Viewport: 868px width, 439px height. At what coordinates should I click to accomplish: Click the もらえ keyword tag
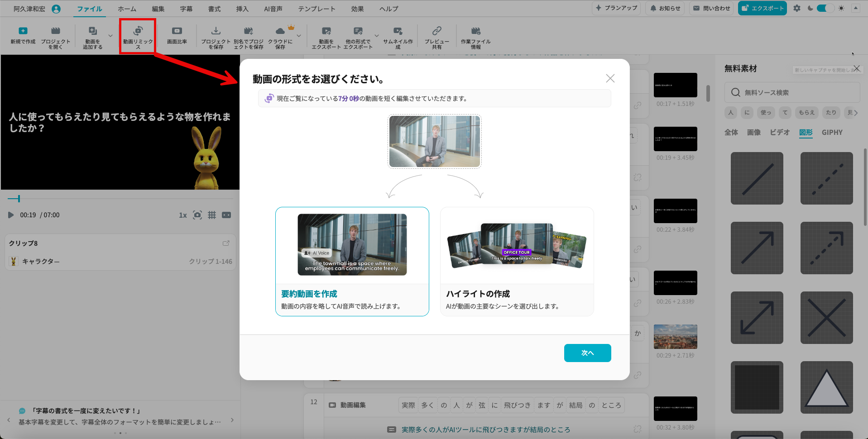coord(807,113)
